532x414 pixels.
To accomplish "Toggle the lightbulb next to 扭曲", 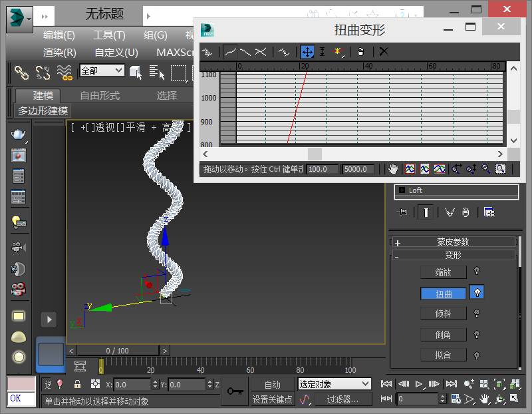I will click(x=477, y=292).
